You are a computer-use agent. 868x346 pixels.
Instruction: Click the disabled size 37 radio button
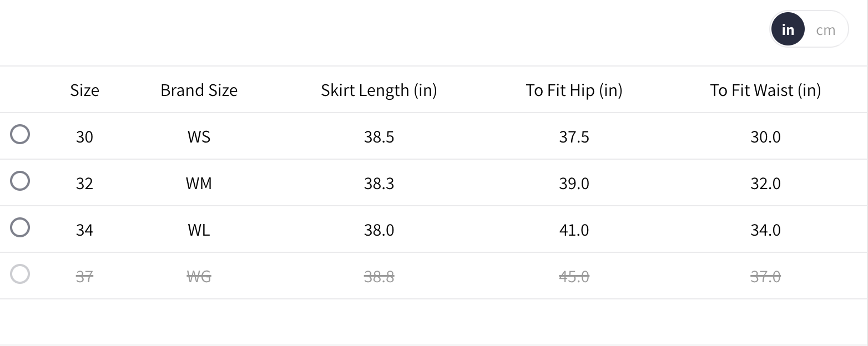click(x=20, y=274)
